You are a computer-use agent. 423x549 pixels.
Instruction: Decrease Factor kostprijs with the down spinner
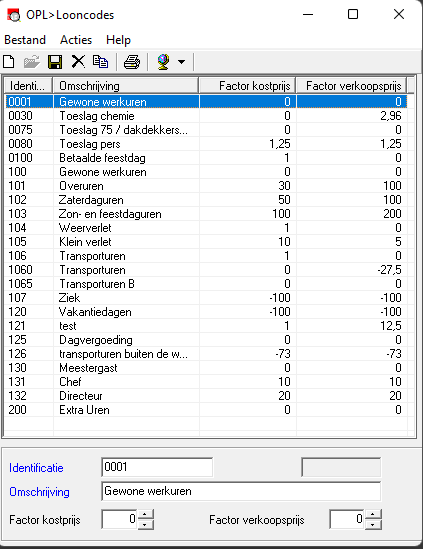point(146,524)
